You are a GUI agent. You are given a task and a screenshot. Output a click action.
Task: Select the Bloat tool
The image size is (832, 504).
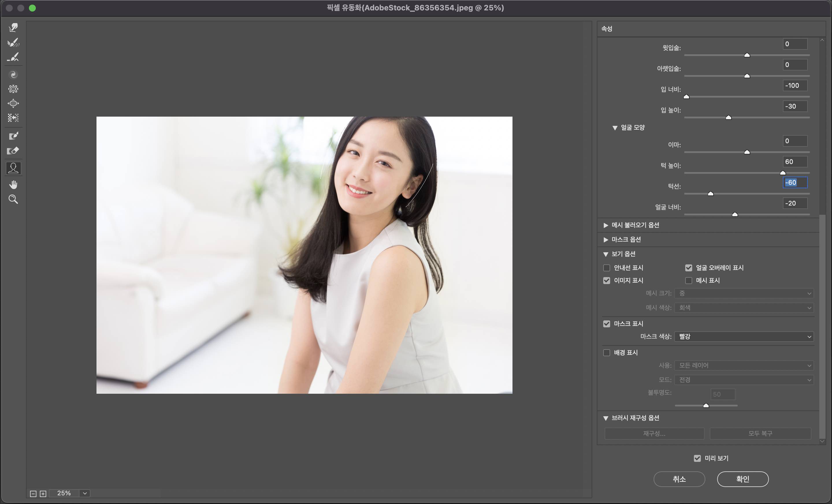tap(13, 103)
